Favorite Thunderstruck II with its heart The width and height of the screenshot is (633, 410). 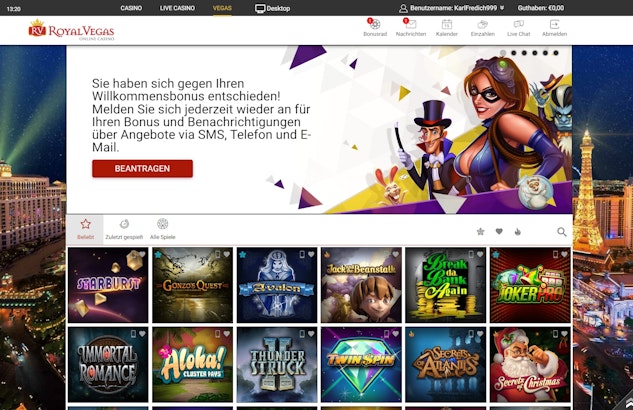coord(311,334)
